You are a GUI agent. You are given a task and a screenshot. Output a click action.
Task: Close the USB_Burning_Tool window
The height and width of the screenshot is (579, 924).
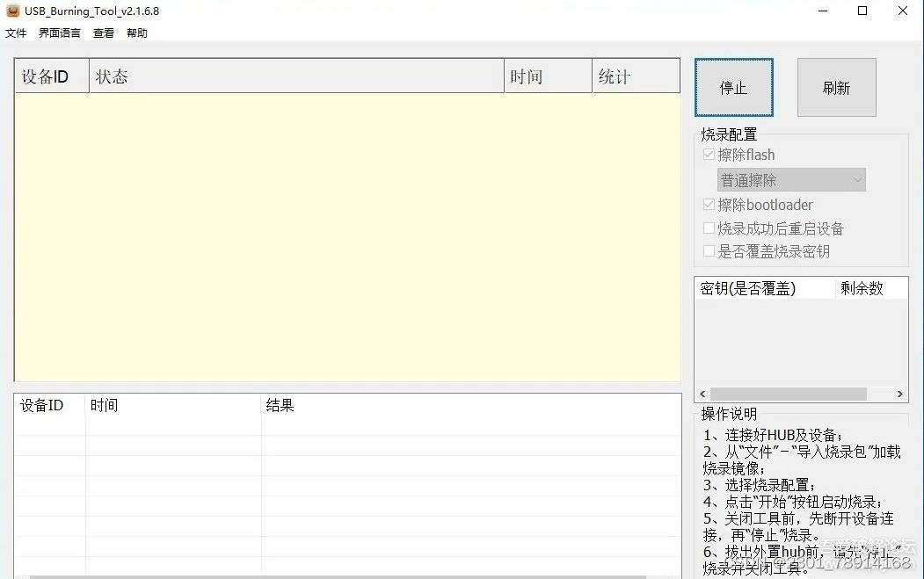pos(903,11)
